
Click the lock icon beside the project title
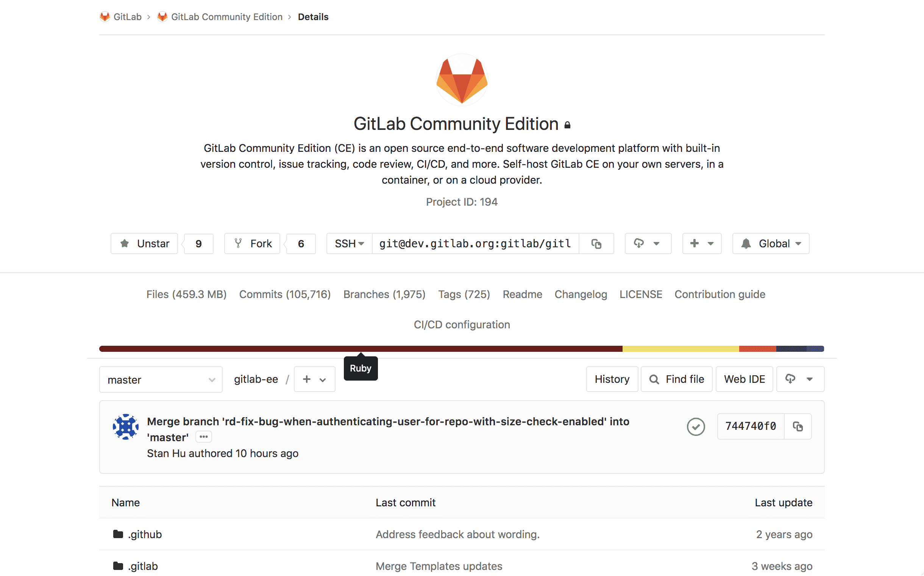[567, 125]
